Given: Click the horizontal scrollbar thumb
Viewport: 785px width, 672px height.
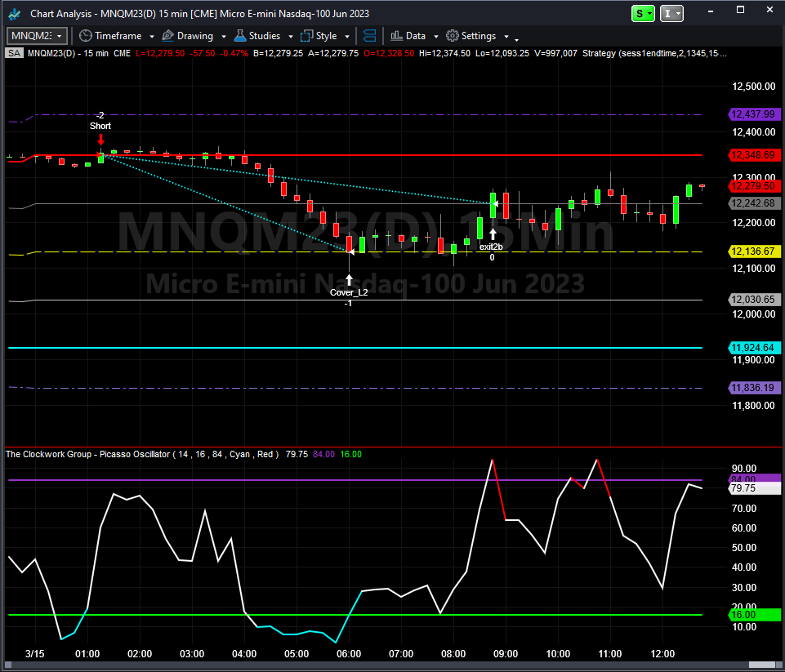Looking at the screenshot, I should click(762, 665).
